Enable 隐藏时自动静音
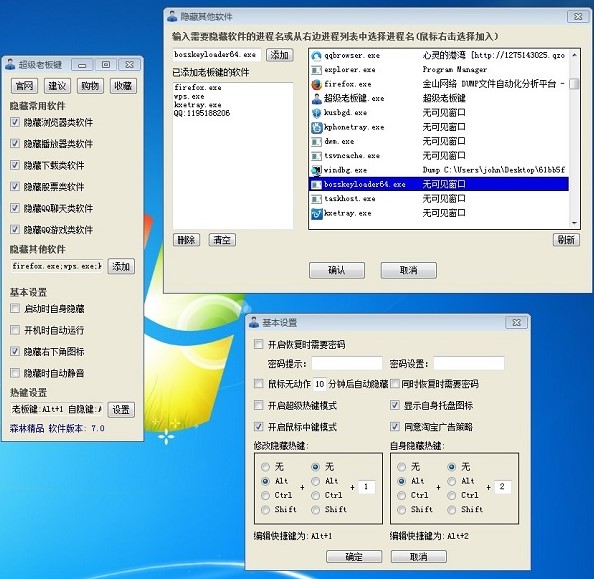 tap(15, 373)
